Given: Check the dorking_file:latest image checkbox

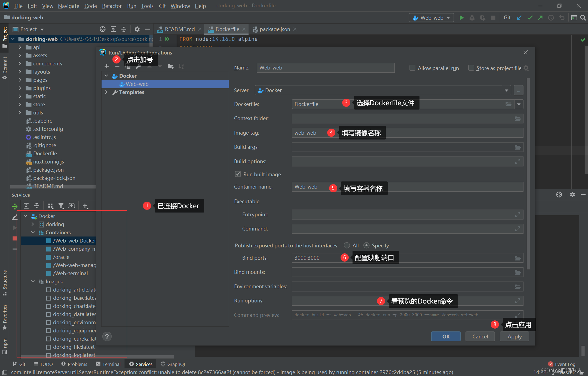Looking at the screenshot, I should click(49, 347).
